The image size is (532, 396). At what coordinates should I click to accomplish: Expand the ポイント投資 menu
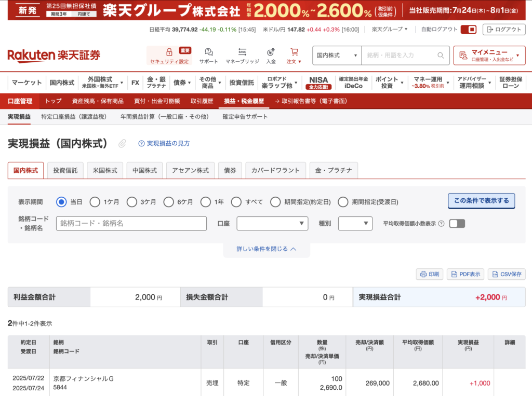click(389, 83)
